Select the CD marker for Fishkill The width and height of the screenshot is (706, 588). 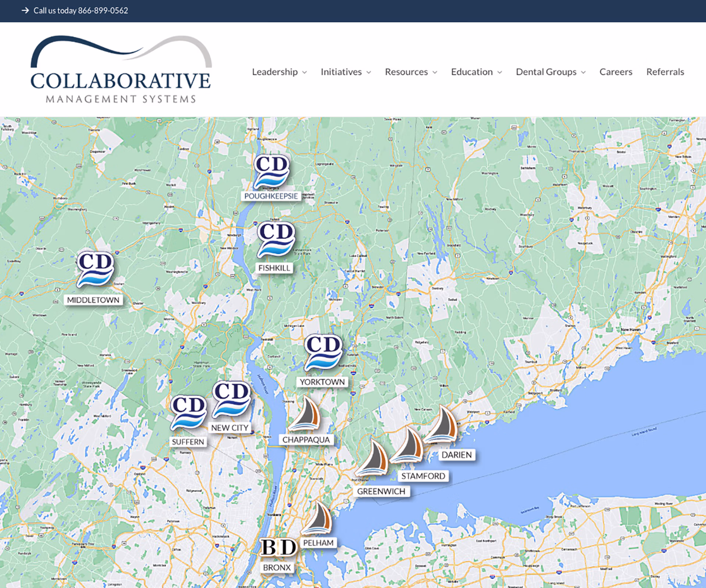pos(276,239)
